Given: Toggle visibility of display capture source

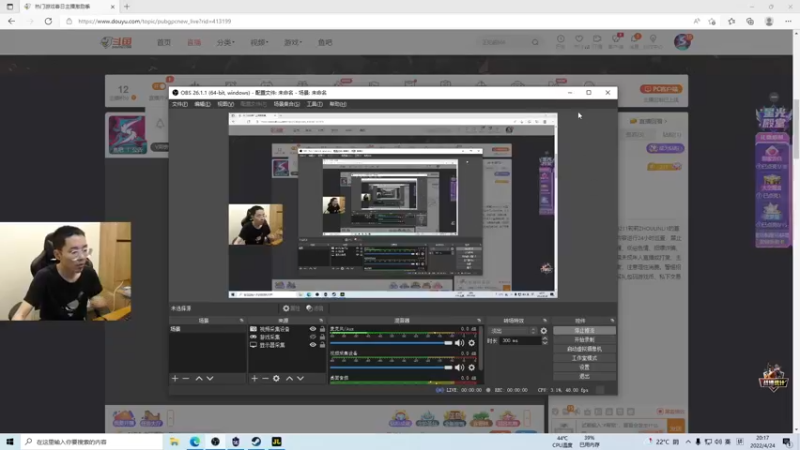Looking at the screenshot, I should (313, 345).
